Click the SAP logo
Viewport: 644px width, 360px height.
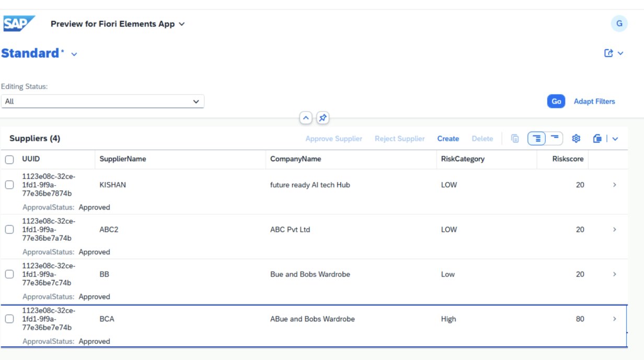[19, 24]
